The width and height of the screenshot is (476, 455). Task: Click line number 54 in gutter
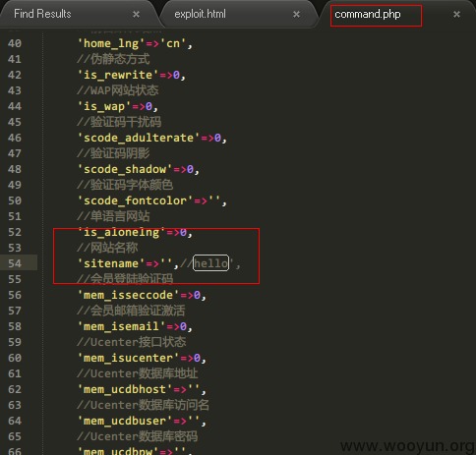coord(15,263)
